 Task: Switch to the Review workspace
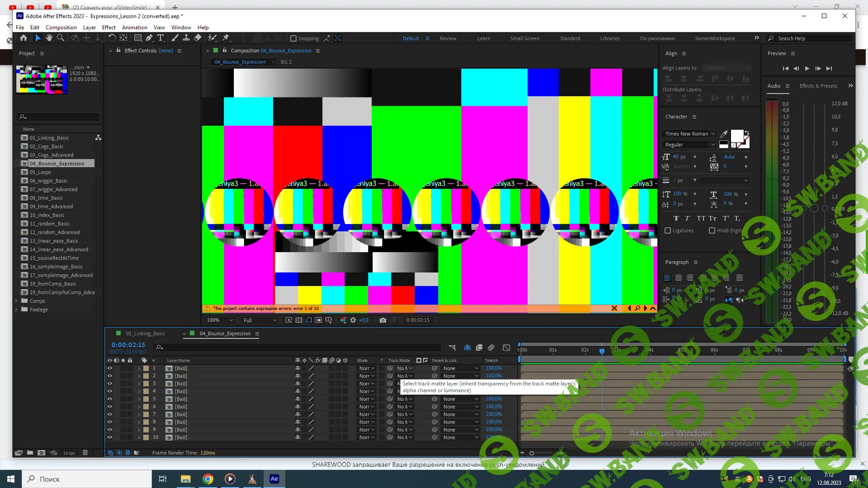tap(448, 38)
